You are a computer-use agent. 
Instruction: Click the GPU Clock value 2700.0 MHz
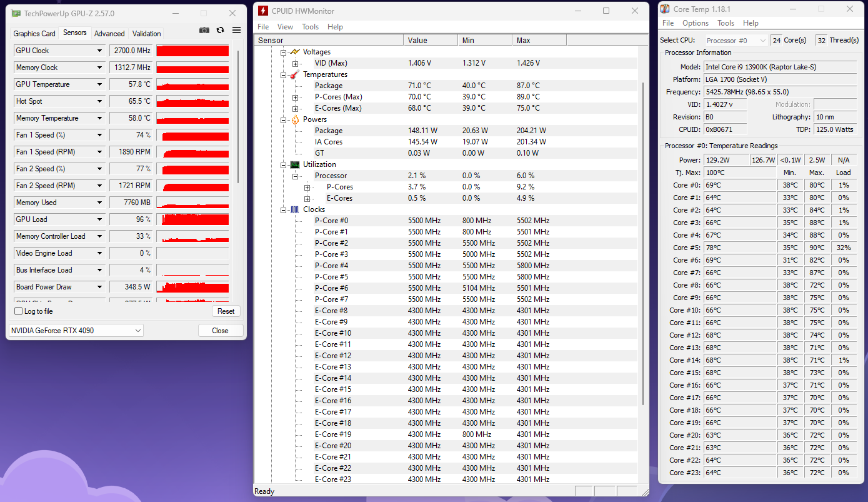[131, 51]
